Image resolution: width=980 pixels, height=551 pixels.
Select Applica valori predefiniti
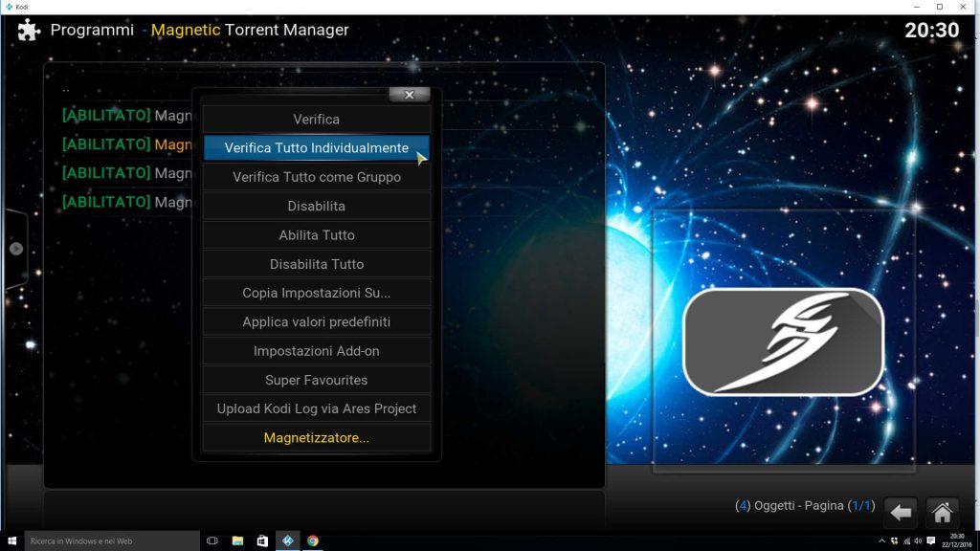point(316,322)
